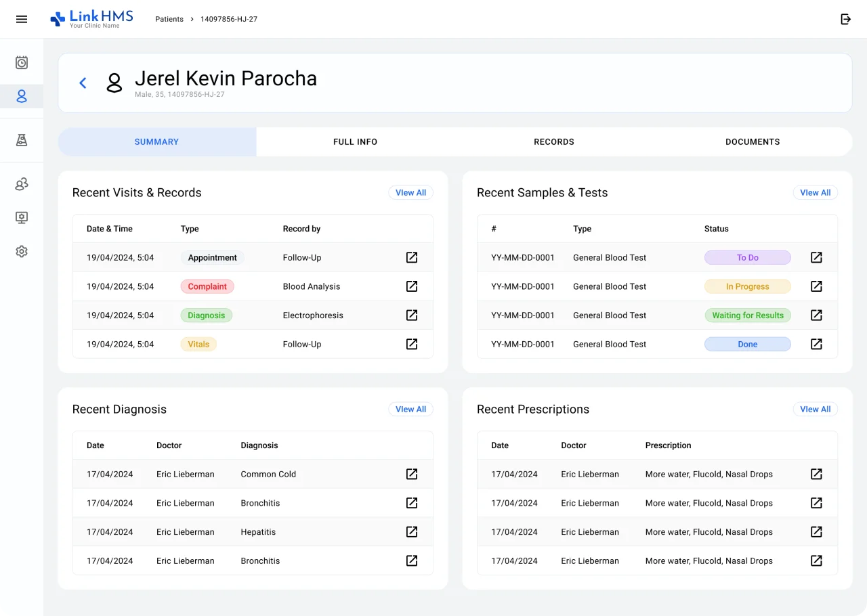
Task: Open the Complaint Blood Analysis record
Action: pyautogui.click(x=412, y=286)
